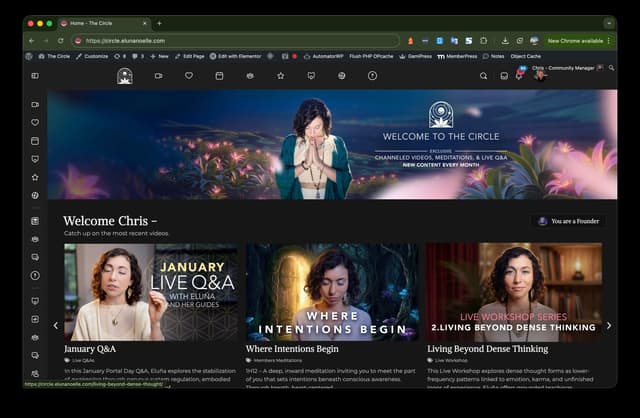640x418 pixels.
Task: Select the globe icon in left sidebar
Action: click(35, 196)
